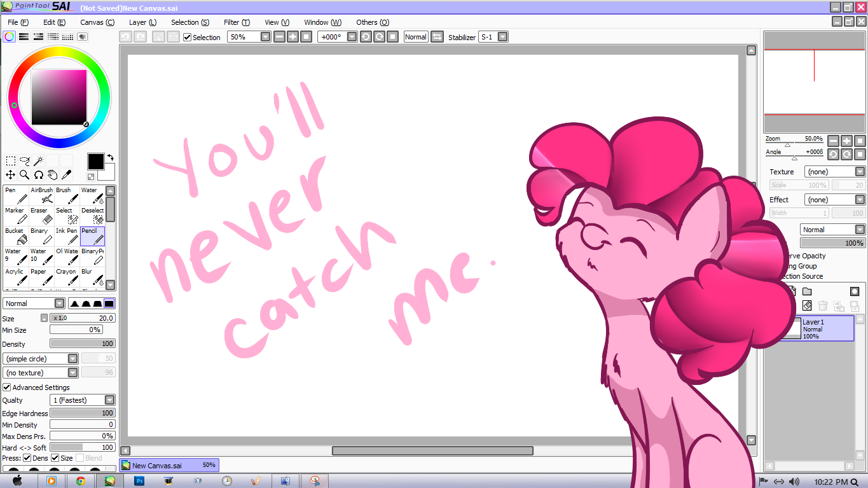Toggle pressure Dens checkbox
The image size is (868, 488).
click(x=27, y=458)
